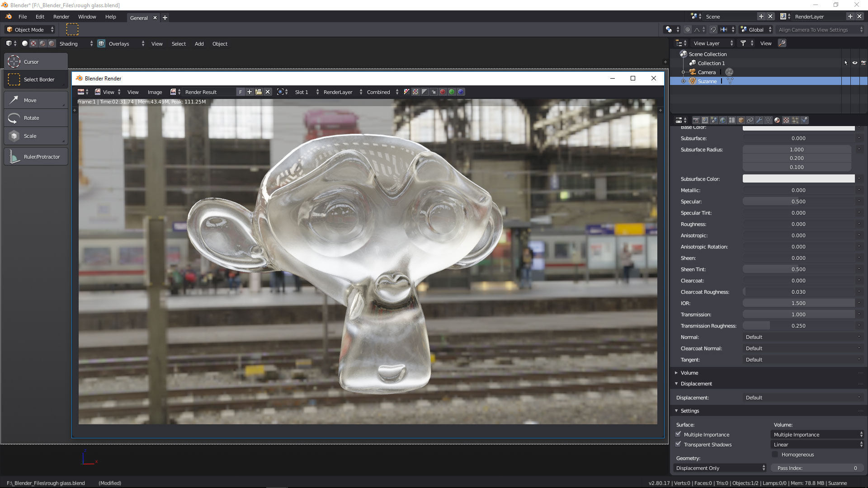The width and height of the screenshot is (868, 488).
Task: Open the Mesh data tab (triangle icon)
Action: [768, 120]
